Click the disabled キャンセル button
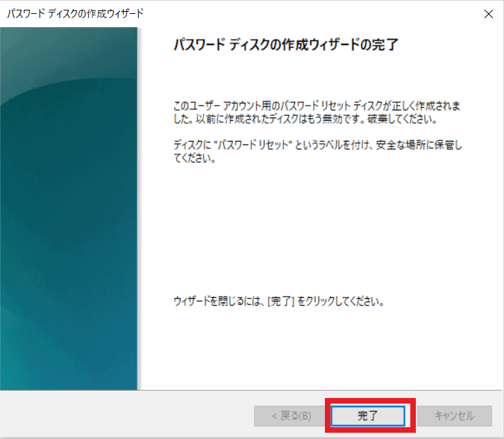The height and width of the screenshot is (439, 504). coord(455,416)
